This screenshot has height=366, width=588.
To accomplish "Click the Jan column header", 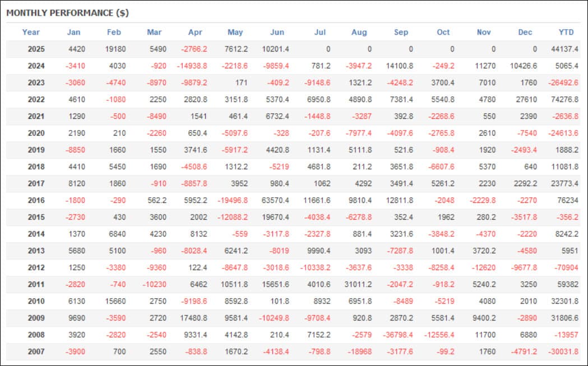I will [x=73, y=33].
